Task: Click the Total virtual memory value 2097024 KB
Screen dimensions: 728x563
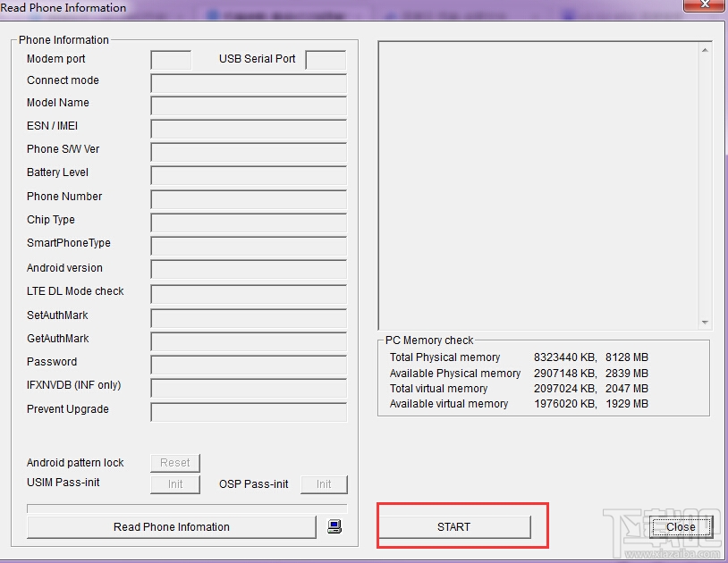Action: click(x=564, y=388)
